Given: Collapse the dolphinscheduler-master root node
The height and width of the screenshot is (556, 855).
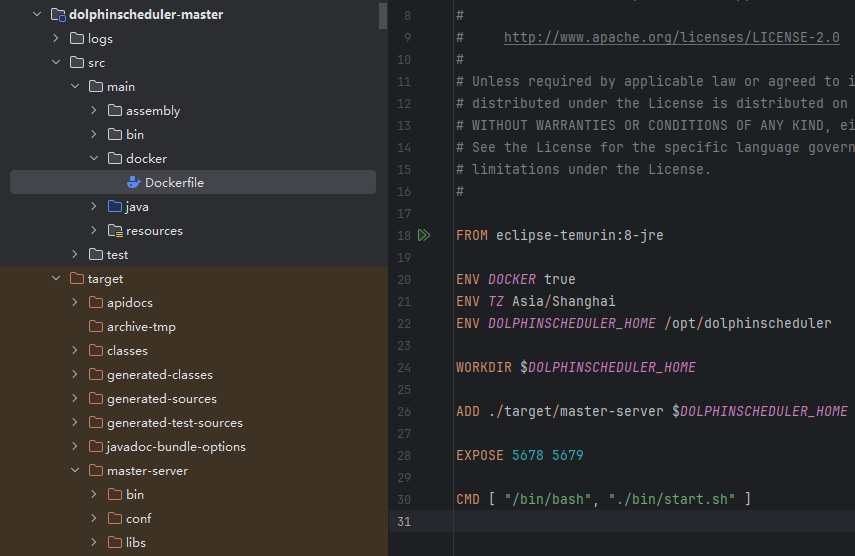Looking at the screenshot, I should coord(37,14).
